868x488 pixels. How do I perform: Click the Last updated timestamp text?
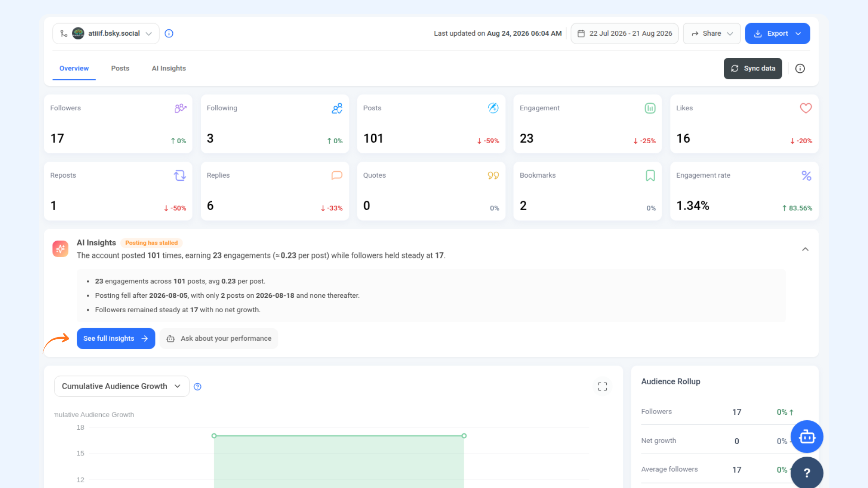point(498,33)
